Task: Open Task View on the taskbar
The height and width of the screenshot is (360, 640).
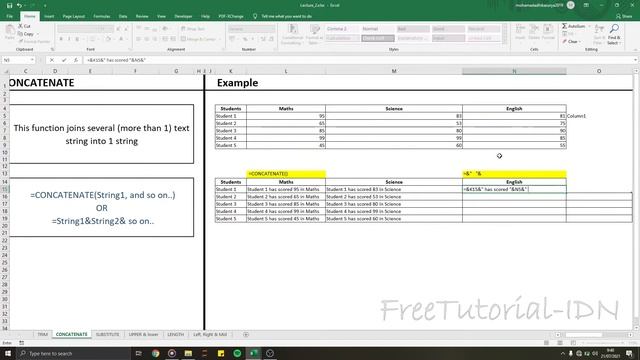Action: [x=138, y=353]
